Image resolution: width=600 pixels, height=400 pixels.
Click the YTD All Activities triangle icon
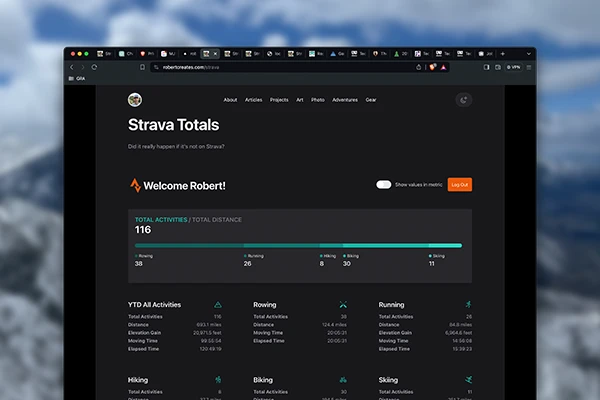pyautogui.click(x=218, y=305)
